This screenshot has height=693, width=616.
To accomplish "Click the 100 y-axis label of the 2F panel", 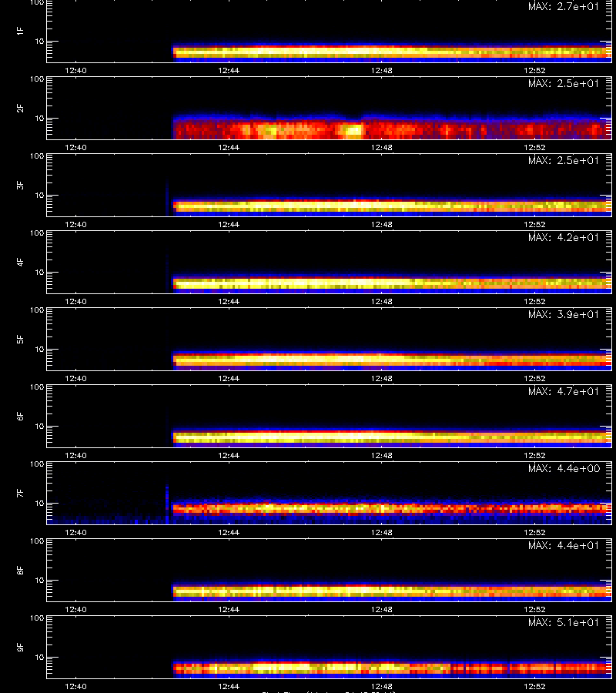I will [37, 79].
